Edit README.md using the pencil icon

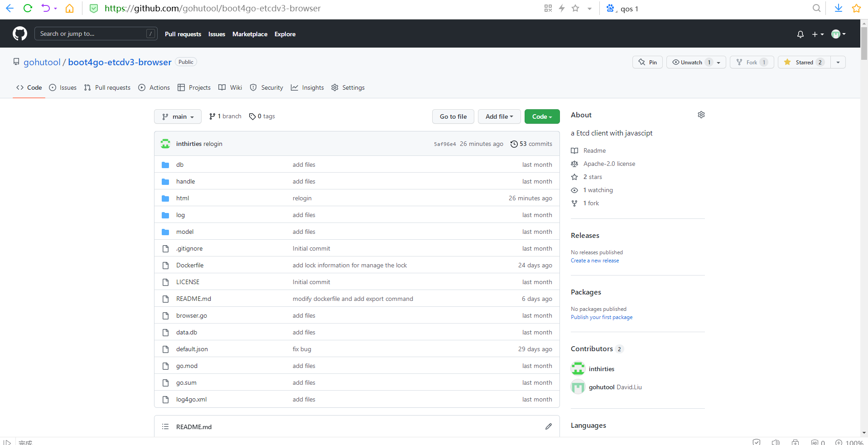(x=548, y=426)
